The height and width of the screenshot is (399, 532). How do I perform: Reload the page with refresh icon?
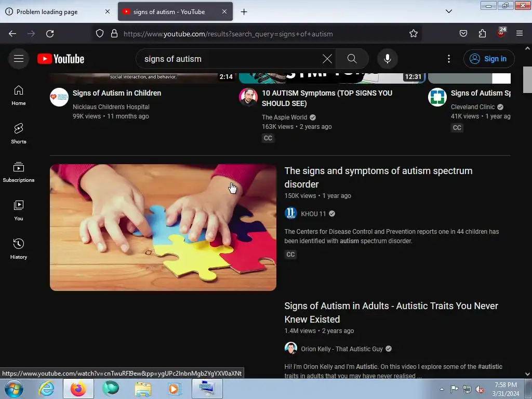[50, 34]
